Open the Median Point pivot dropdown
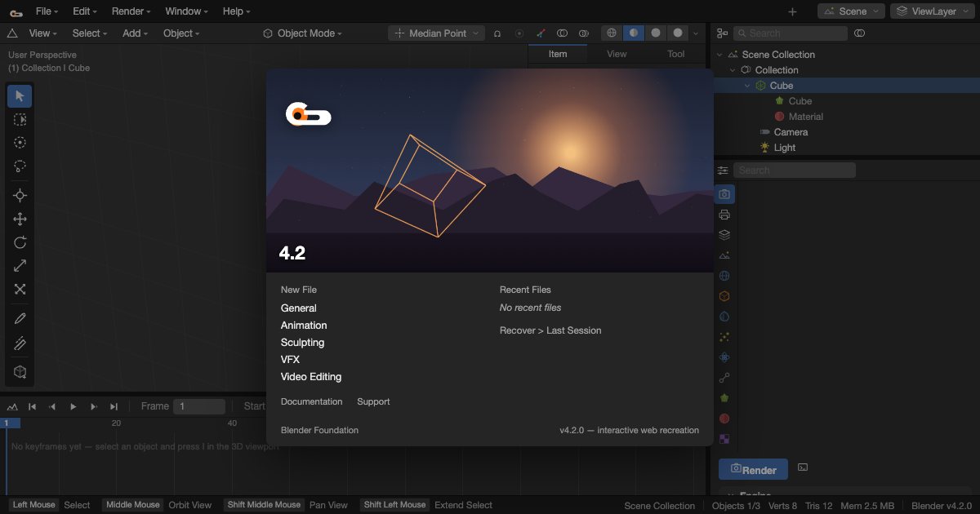 tap(436, 33)
